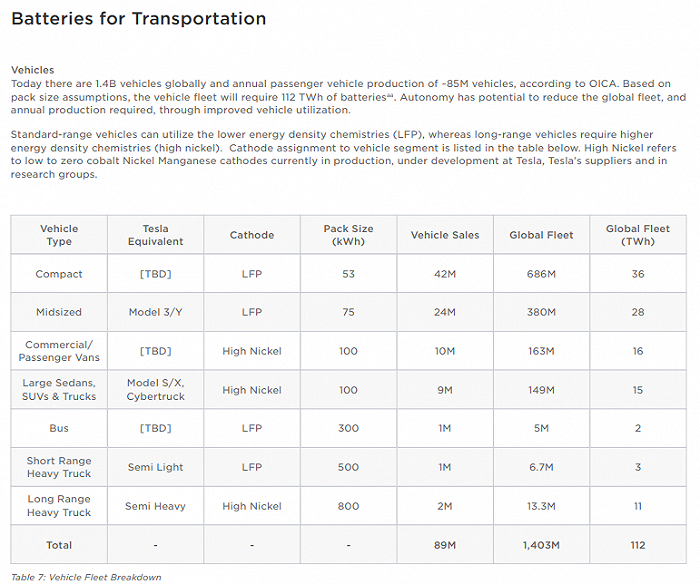Select the Tesla Equivalent column header
Viewport: 700px width, 584px height.
(x=155, y=235)
